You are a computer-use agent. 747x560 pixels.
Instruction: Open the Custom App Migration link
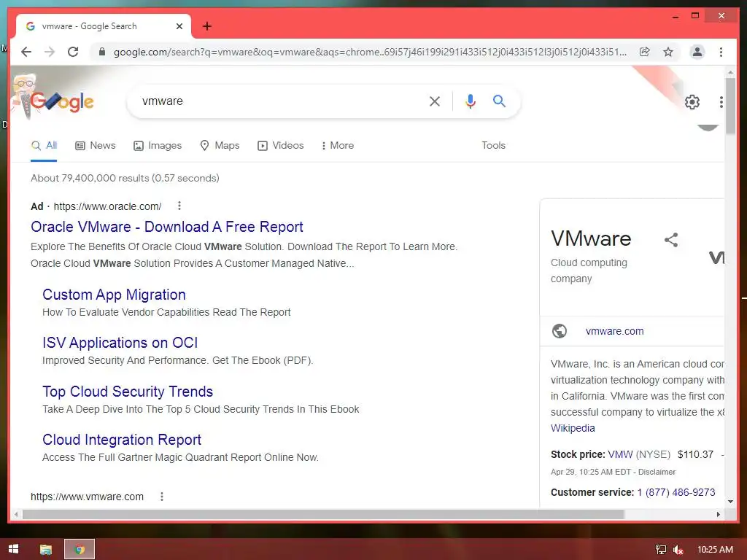(114, 295)
